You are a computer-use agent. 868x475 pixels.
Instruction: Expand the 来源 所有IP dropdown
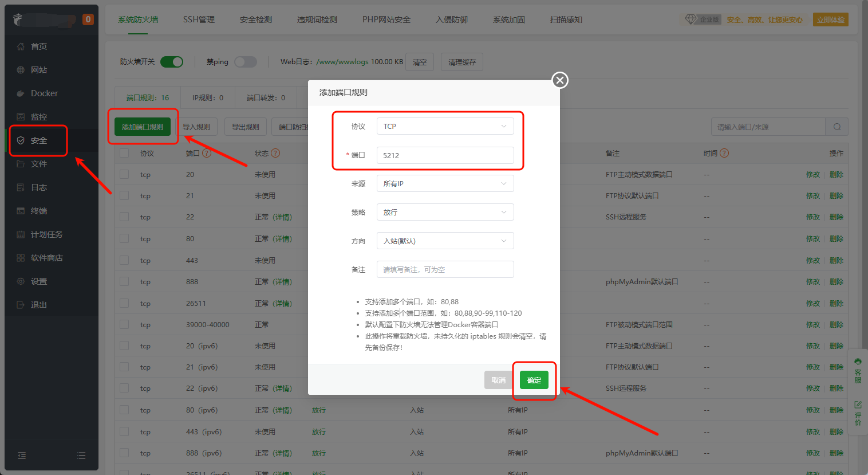coord(445,183)
